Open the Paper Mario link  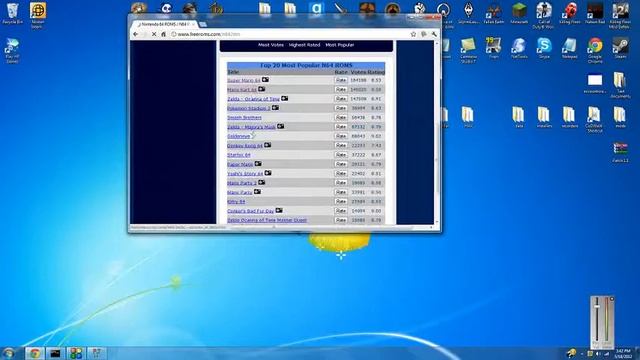(x=240, y=164)
